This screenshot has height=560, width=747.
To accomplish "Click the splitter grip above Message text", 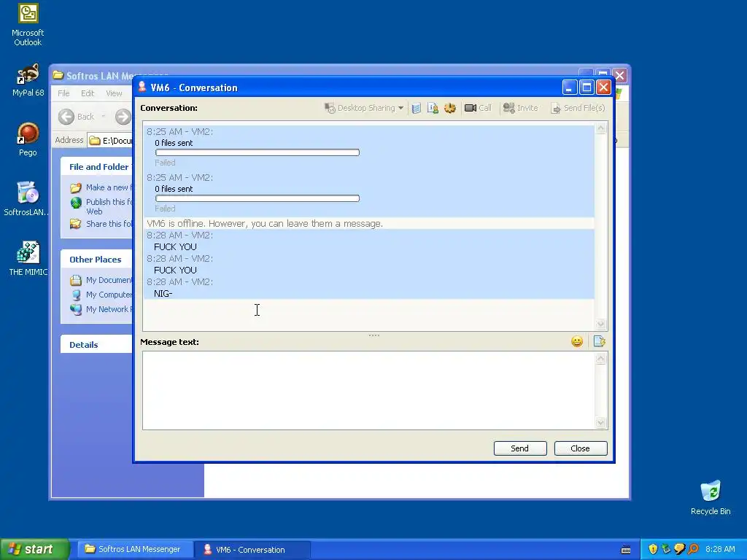I will (x=374, y=335).
